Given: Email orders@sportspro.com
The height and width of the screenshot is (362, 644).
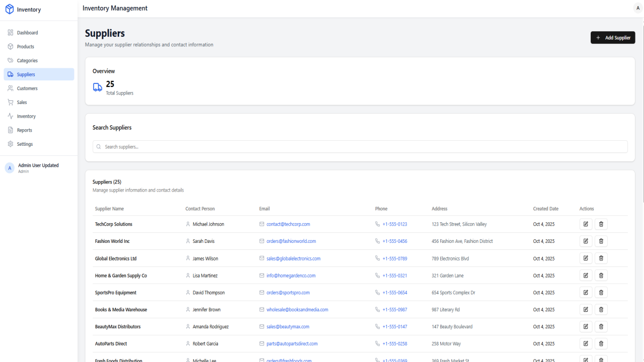Looking at the screenshot, I should pos(288,293).
